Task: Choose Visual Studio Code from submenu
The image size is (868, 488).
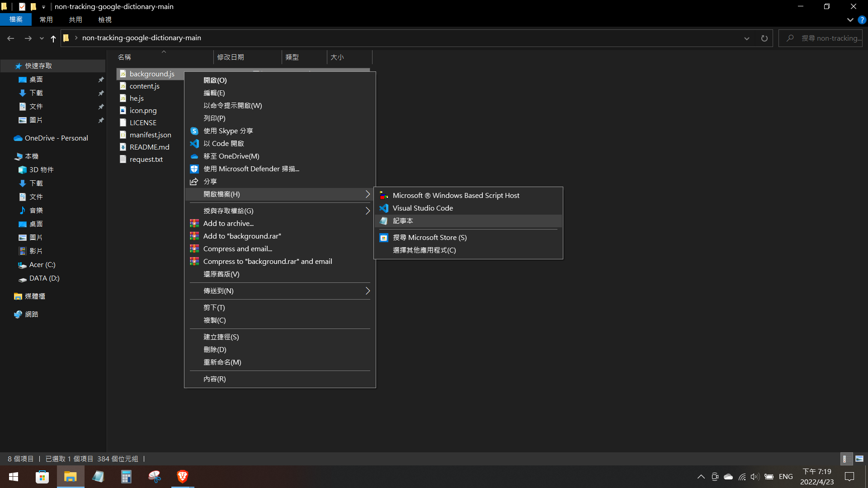Action: [422, 208]
